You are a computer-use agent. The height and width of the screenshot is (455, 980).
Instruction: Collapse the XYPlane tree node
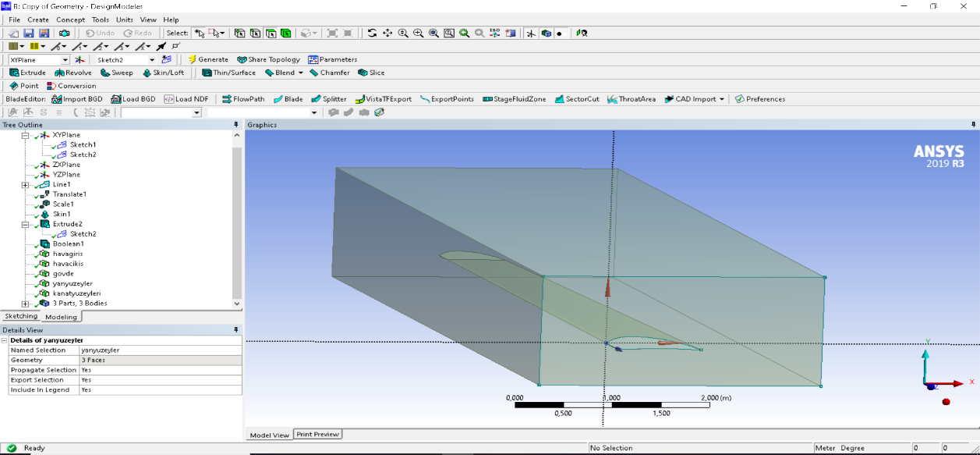coord(25,135)
